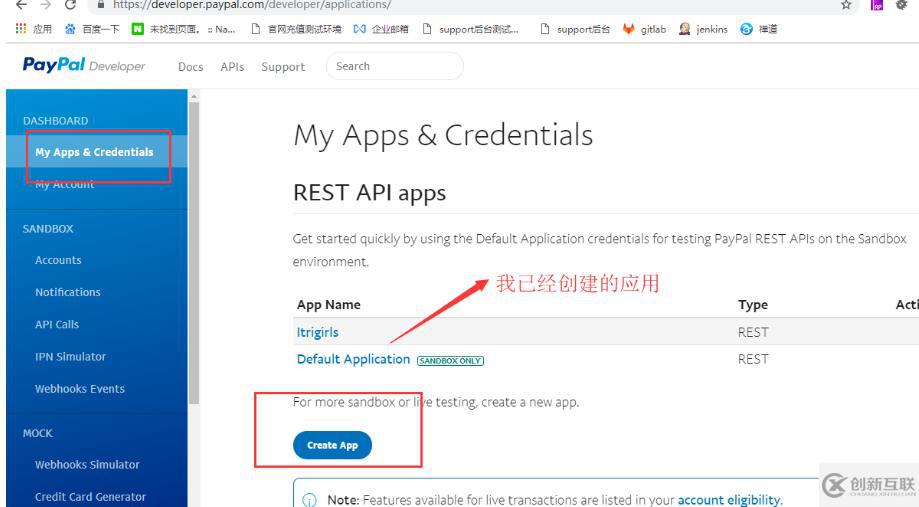Screen dimensions: 919x507
Task: Click the App Name column header
Action: (328, 305)
